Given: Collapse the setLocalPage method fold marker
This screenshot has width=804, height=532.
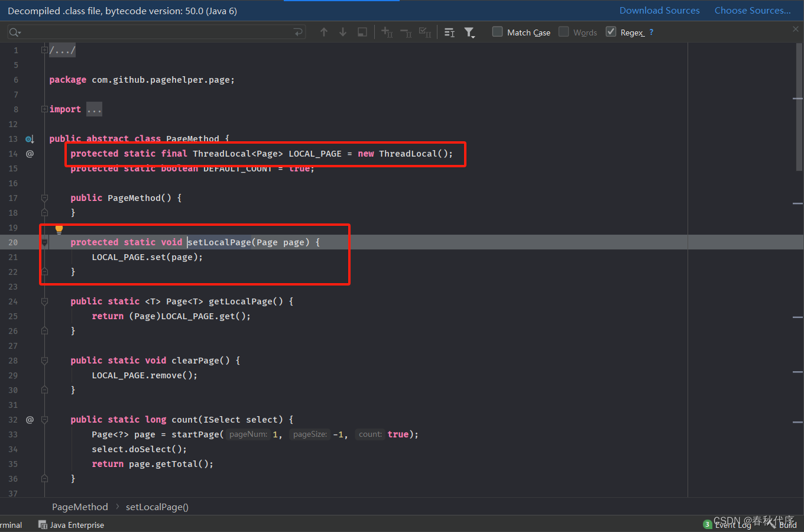Looking at the screenshot, I should (44, 242).
